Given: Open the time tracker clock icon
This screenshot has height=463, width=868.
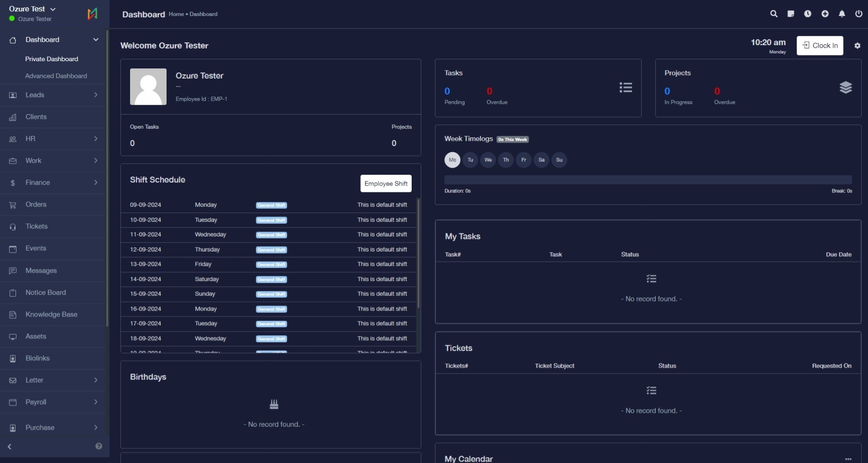Looking at the screenshot, I should coord(808,14).
